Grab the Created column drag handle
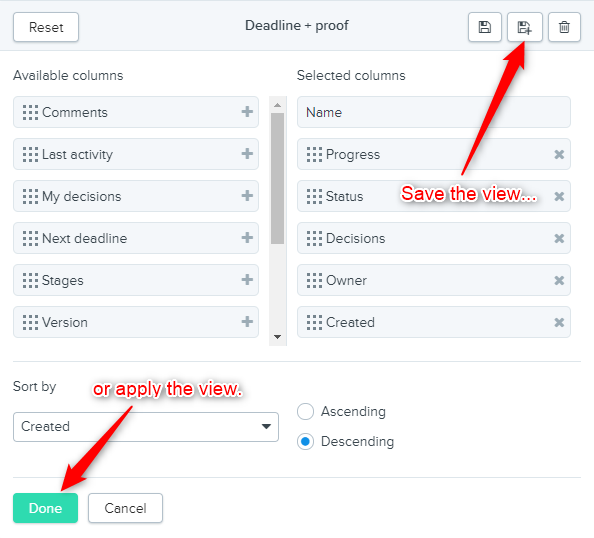 314,323
